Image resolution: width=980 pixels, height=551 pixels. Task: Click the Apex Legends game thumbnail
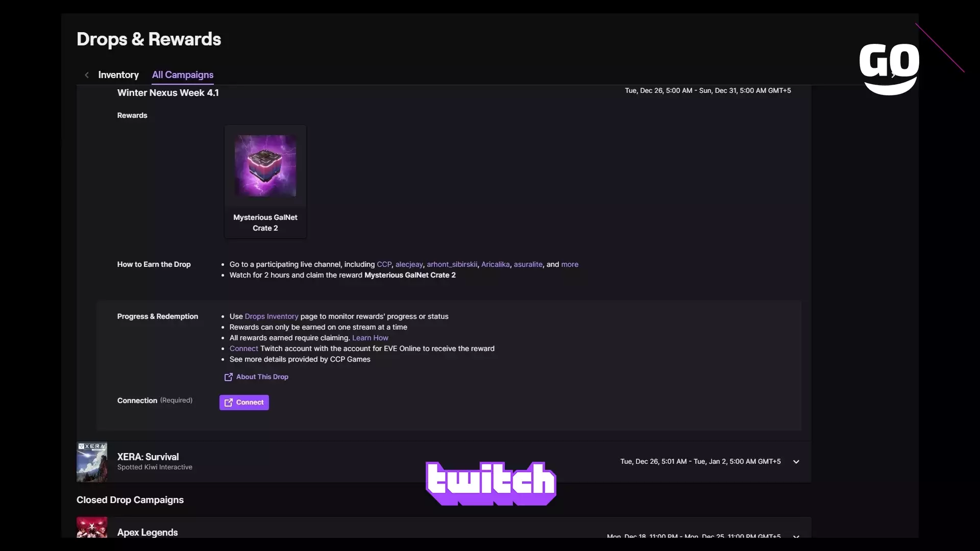(92, 528)
